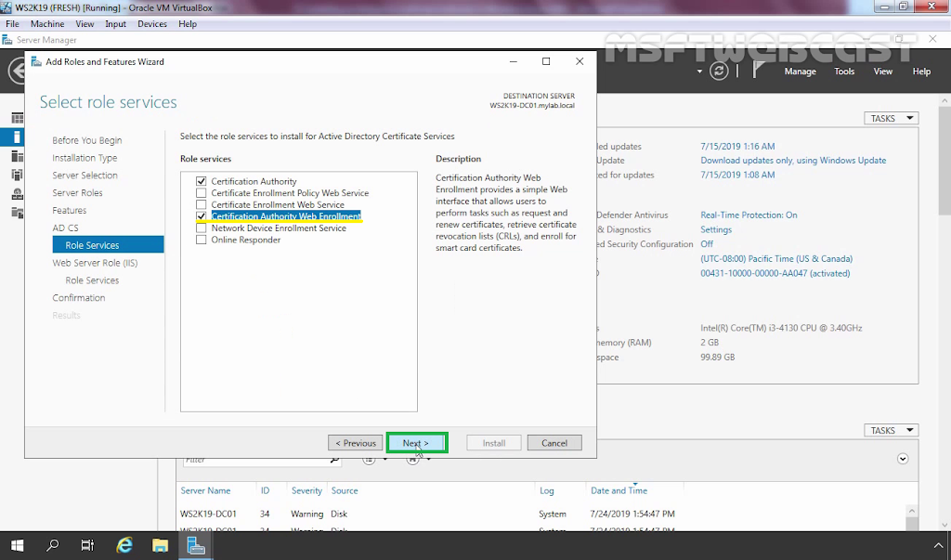Expand the Events section chevron
Viewport: 951px width, 560px height.
click(903, 459)
